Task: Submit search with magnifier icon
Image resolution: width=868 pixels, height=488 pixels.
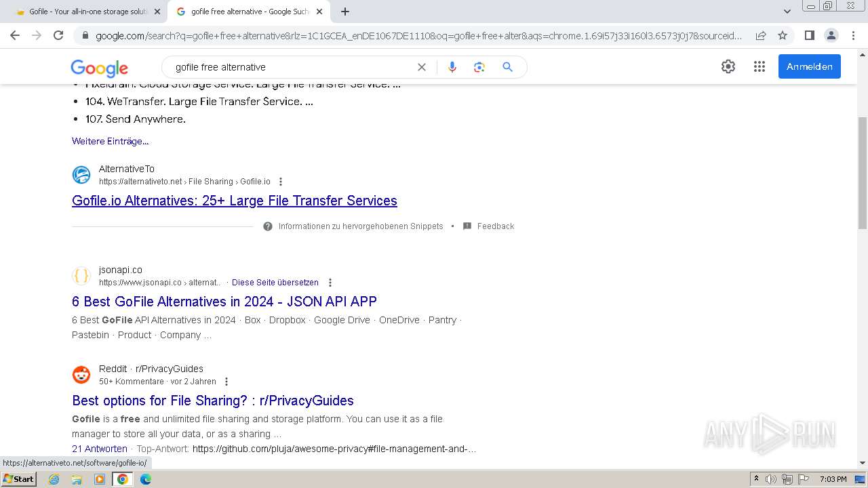Action: point(507,67)
